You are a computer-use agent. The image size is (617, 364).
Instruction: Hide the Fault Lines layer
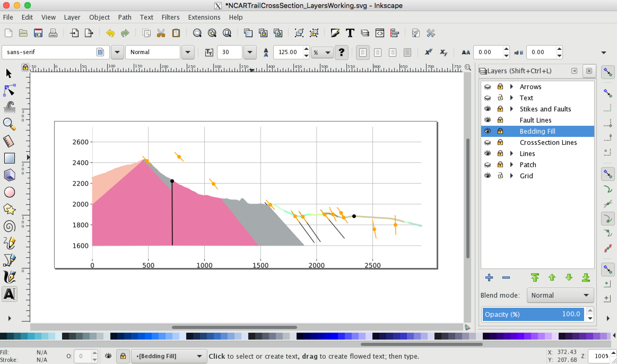tap(487, 120)
